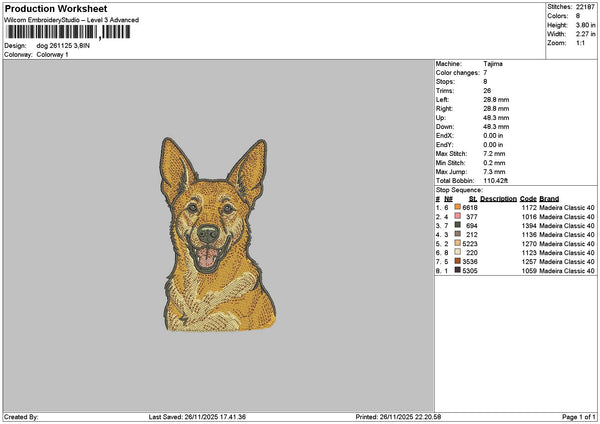Viewport: 600px width, 424px height.
Task: Click the 'Stop Sequence:' heading
Action: 459,190
